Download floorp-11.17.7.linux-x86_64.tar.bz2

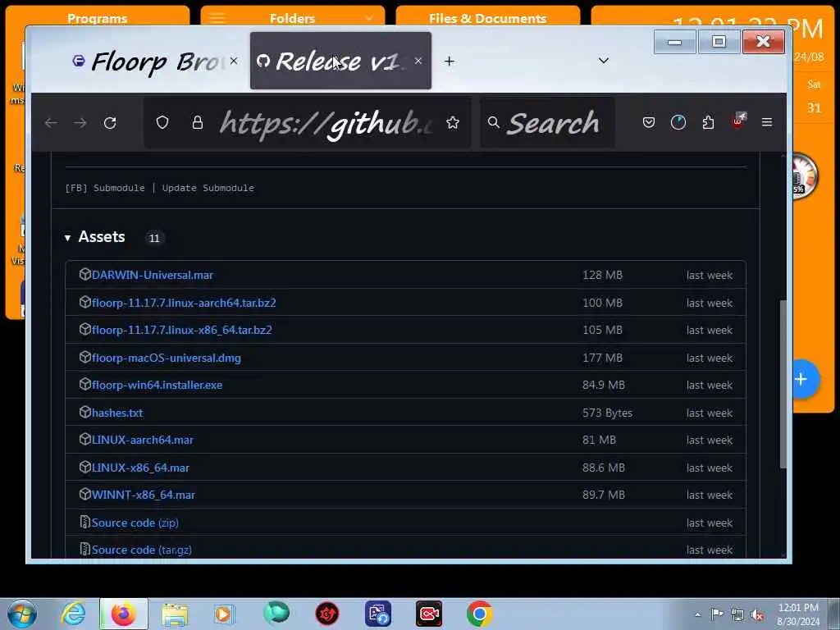click(x=181, y=330)
